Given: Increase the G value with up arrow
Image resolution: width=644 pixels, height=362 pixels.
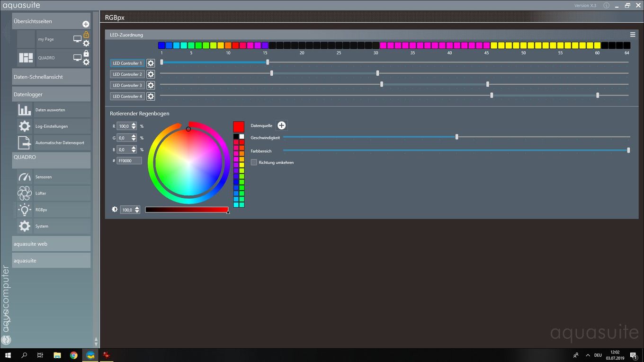Looking at the screenshot, I should (x=134, y=136).
